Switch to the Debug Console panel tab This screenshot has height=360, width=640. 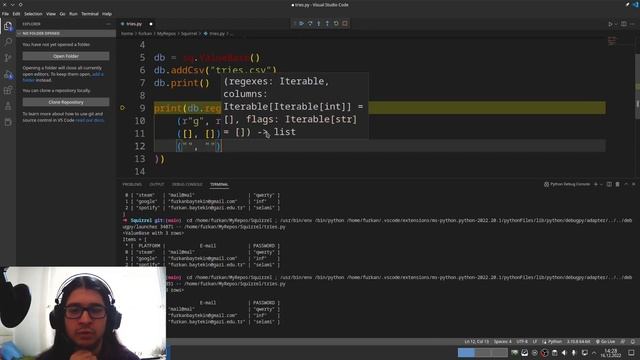click(187, 184)
